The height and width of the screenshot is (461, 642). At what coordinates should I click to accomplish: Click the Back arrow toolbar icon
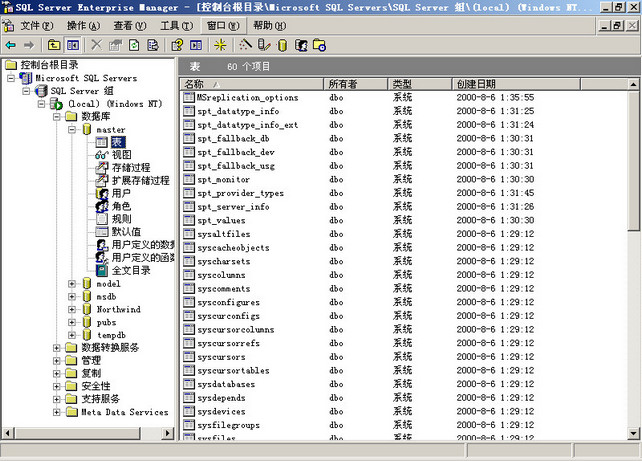pyautogui.click(x=10, y=45)
